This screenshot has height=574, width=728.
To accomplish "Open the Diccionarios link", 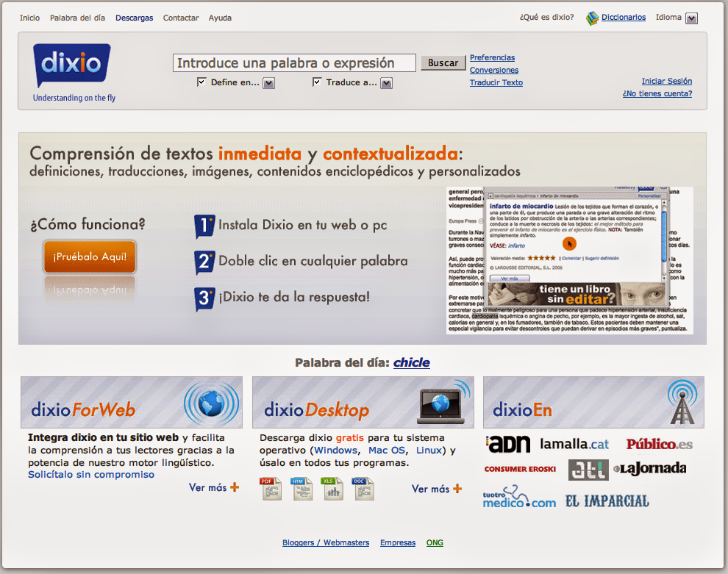I will (x=624, y=17).
